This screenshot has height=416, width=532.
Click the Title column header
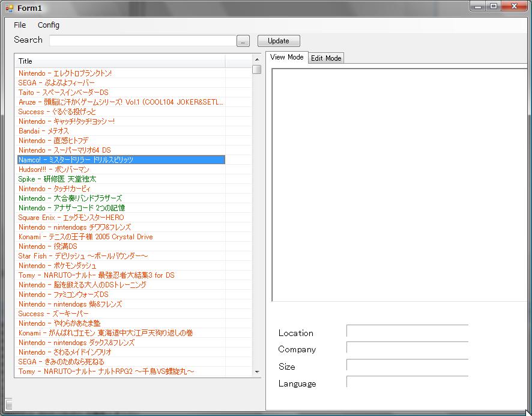click(x=119, y=61)
